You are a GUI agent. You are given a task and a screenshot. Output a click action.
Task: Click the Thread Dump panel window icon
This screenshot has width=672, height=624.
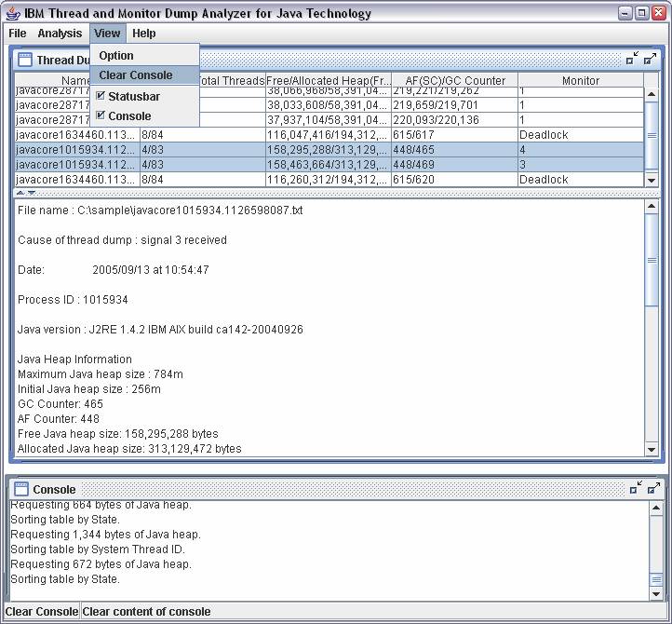25,60
